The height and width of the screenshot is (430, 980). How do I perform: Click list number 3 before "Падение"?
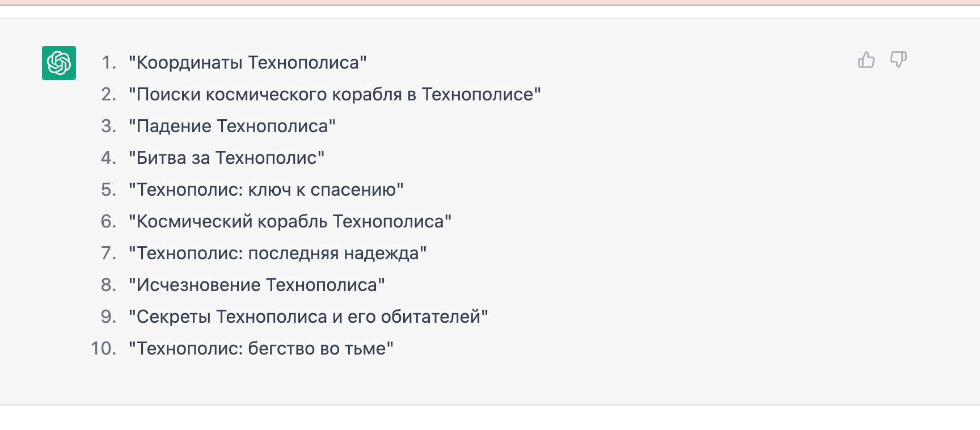click(x=108, y=126)
